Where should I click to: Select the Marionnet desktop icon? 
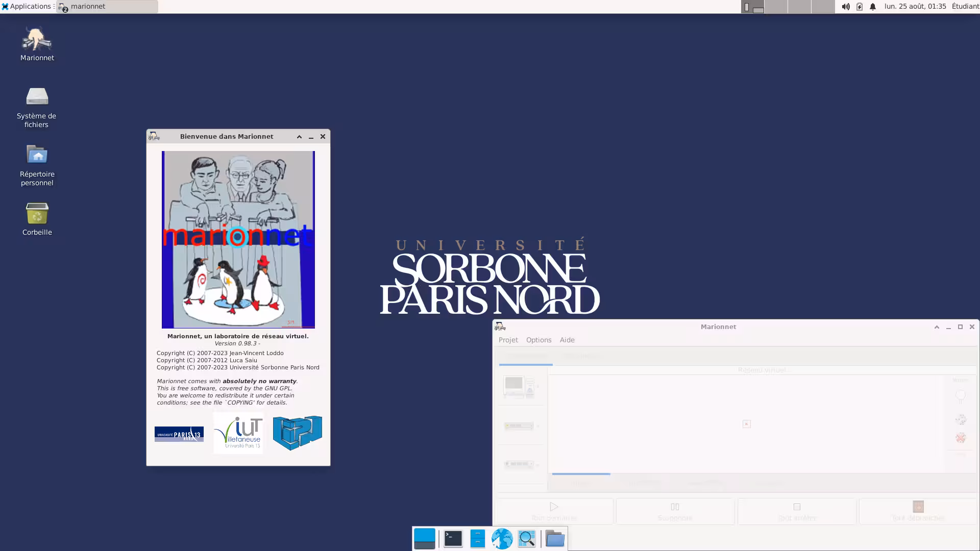(x=36, y=43)
